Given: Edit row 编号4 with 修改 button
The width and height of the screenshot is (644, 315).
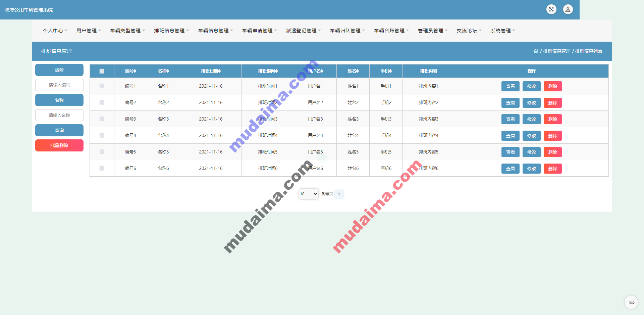Looking at the screenshot, I should pyautogui.click(x=532, y=136).
